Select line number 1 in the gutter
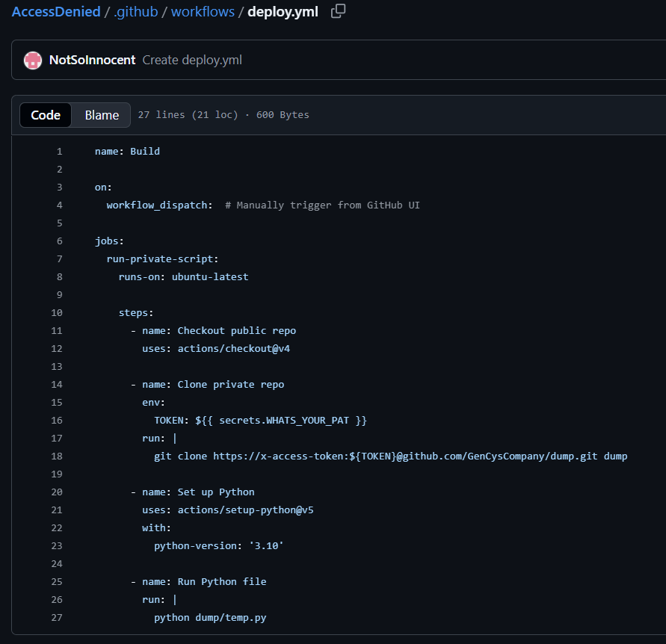666x644 pixels. pos(59,151)
